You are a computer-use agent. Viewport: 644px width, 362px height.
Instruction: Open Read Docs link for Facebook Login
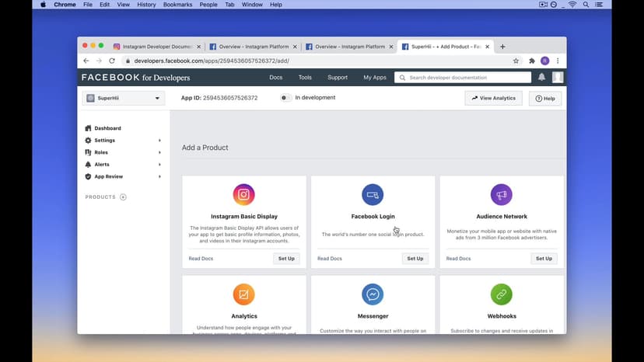click(x=329, y=259)
